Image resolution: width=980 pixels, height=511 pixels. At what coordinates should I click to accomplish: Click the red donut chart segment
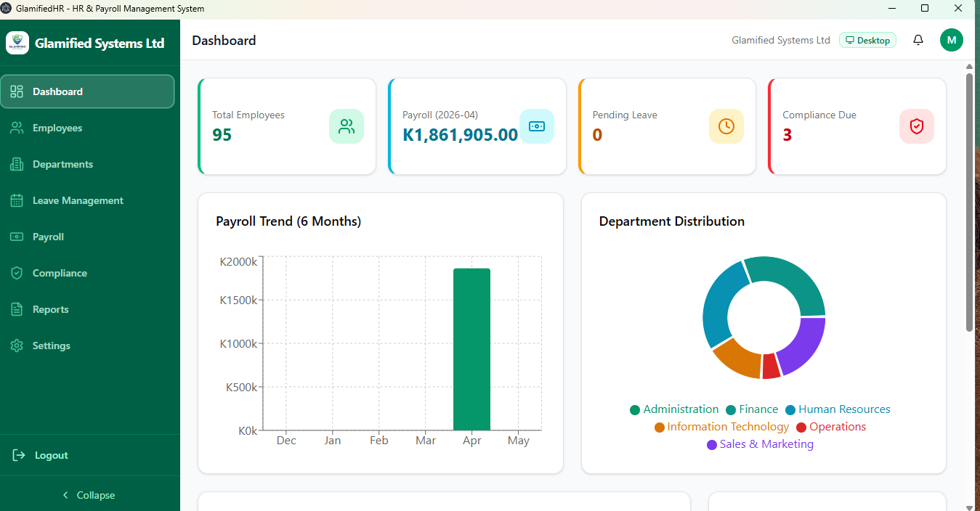click(x=771, y=366)
